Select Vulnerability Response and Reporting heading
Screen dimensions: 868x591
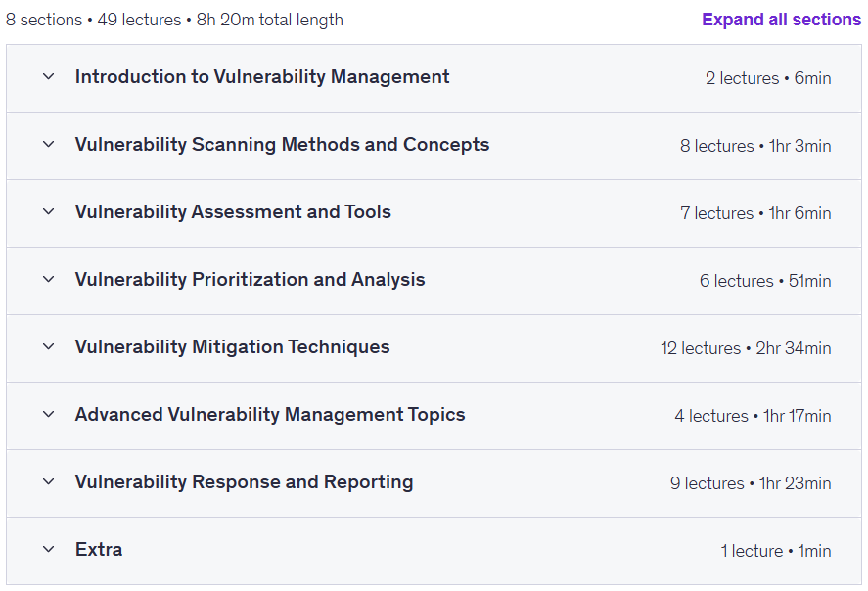click(244, 482)
